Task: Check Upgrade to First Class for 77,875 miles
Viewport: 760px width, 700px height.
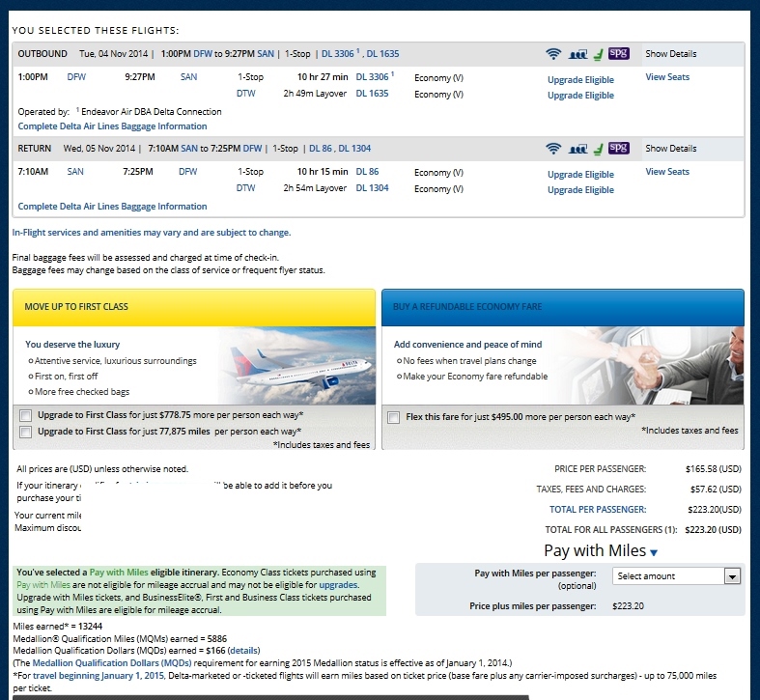Action: pyautogui.click(x=24, y=432)
